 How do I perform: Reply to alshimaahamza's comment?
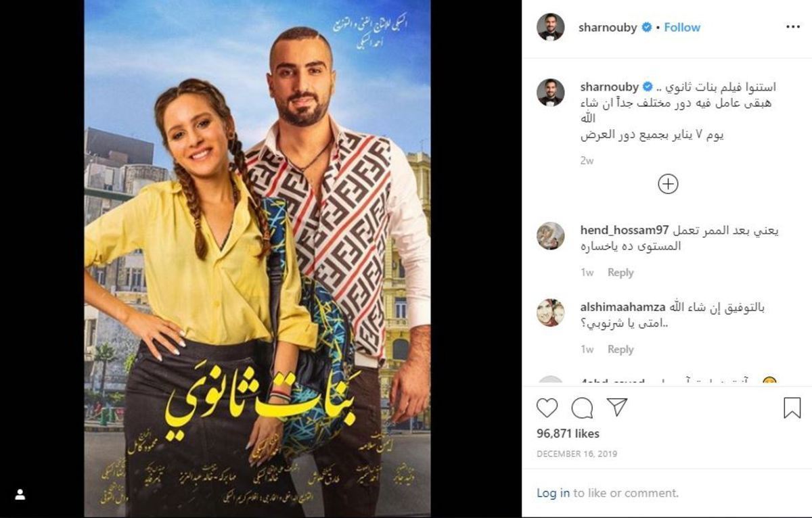(x=621, y=350)
